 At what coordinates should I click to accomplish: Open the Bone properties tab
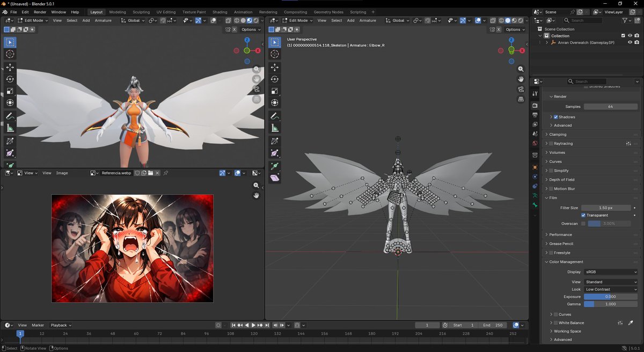(x=535, y=205)
